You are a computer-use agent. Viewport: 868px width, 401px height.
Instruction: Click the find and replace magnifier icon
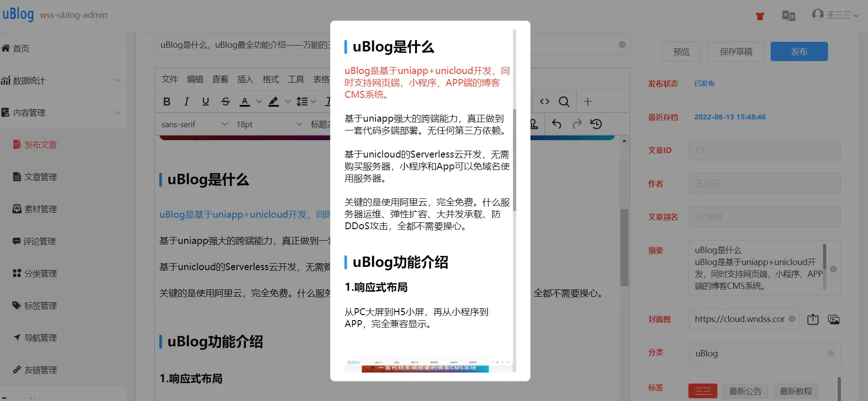click(564, 102)
